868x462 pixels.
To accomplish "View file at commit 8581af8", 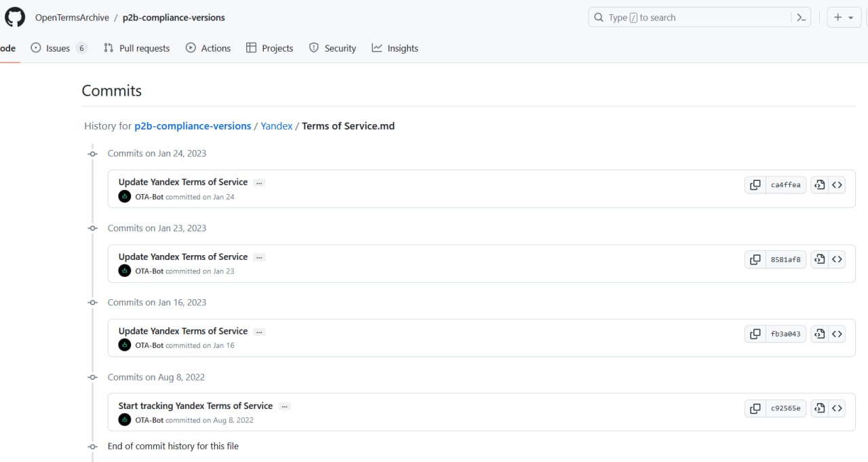I will tap(820, 259).
